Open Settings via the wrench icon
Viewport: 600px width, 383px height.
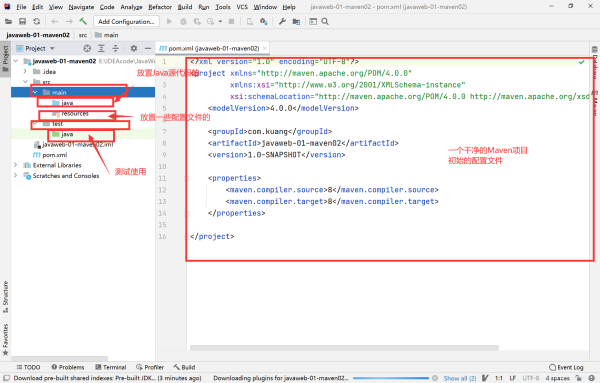pos(282,21)
